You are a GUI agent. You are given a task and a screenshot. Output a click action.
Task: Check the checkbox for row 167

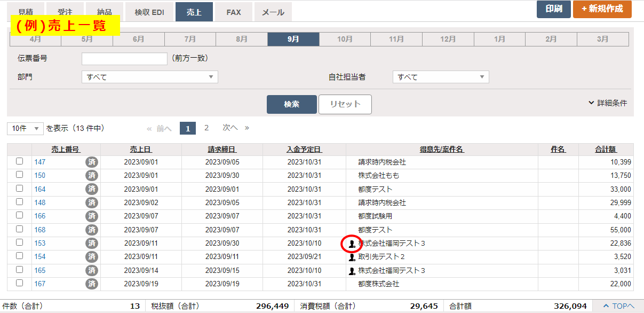(19, 282)
